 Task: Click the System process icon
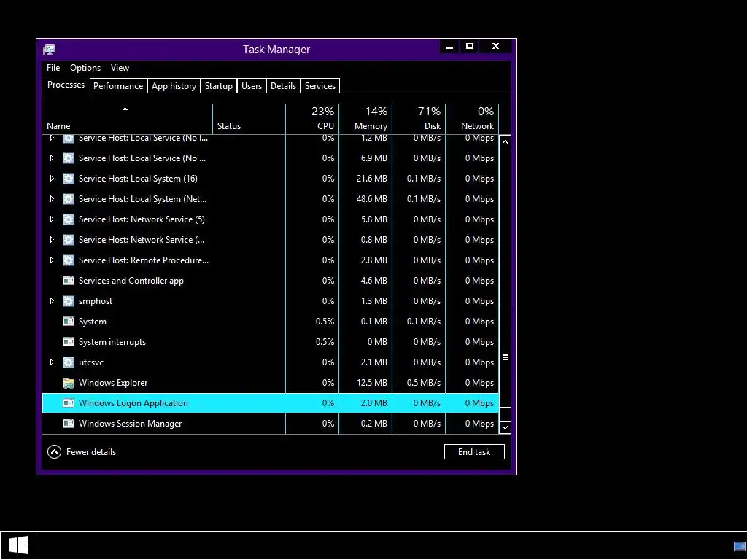69,322
